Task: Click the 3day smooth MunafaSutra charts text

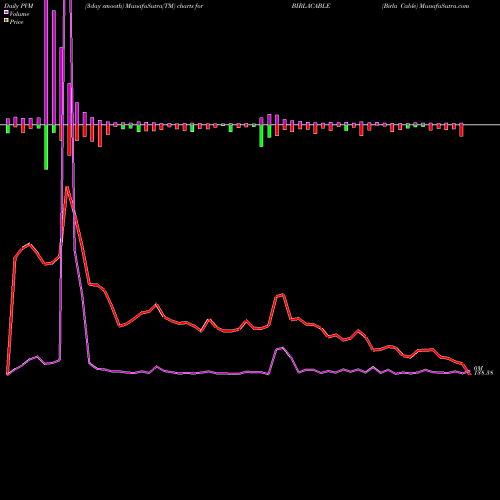Action: [144, 6]
